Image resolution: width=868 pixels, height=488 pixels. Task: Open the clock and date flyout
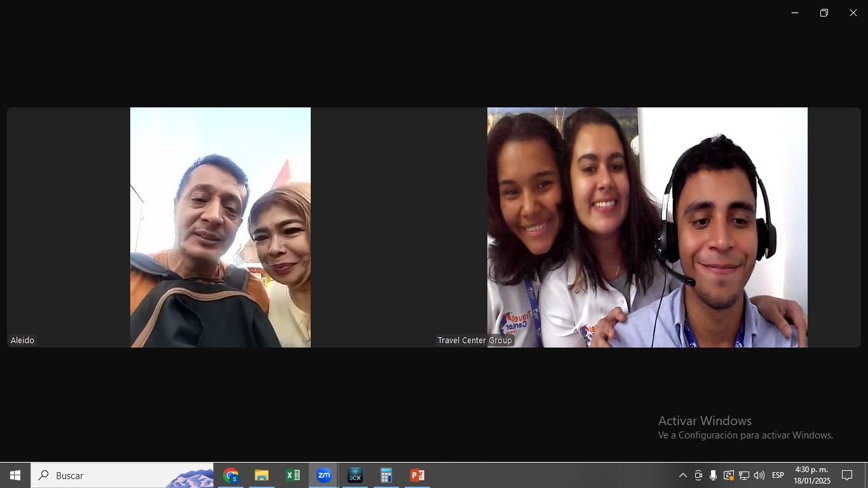[811, 475]
